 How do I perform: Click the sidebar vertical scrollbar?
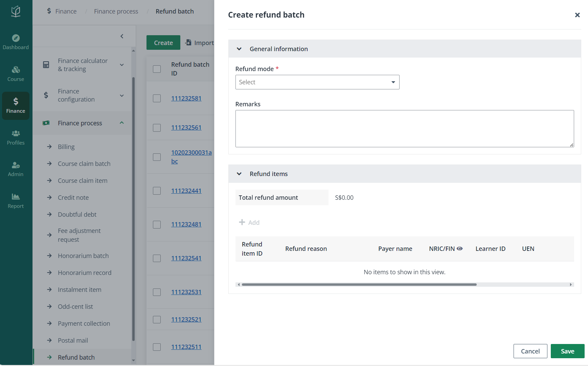(133, 209)
